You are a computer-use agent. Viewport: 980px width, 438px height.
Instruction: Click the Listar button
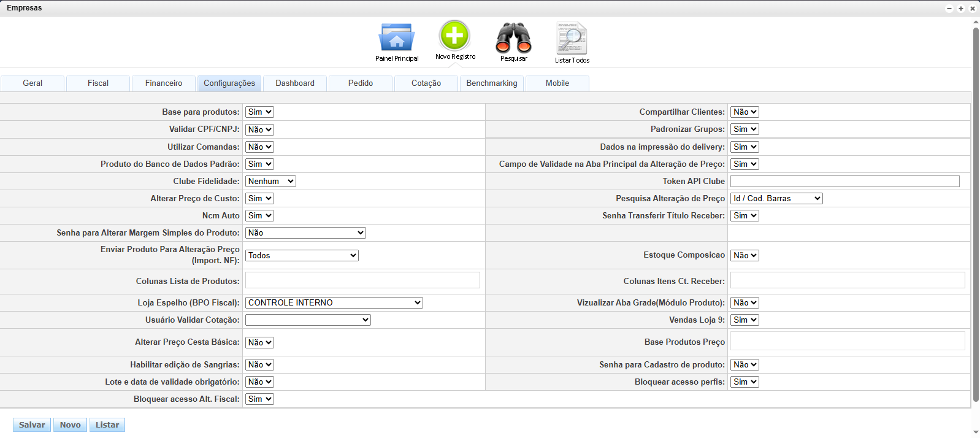(x=107, y=425)
